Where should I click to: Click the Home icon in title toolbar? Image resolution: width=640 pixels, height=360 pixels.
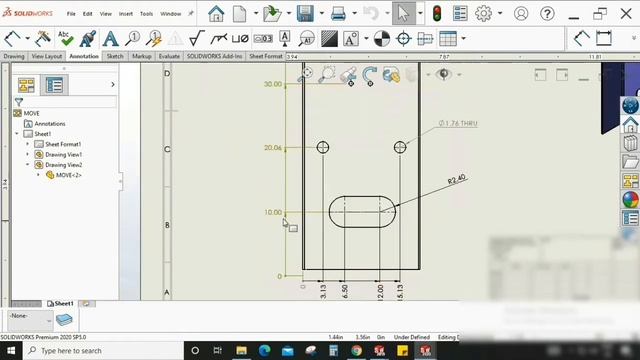216,13
